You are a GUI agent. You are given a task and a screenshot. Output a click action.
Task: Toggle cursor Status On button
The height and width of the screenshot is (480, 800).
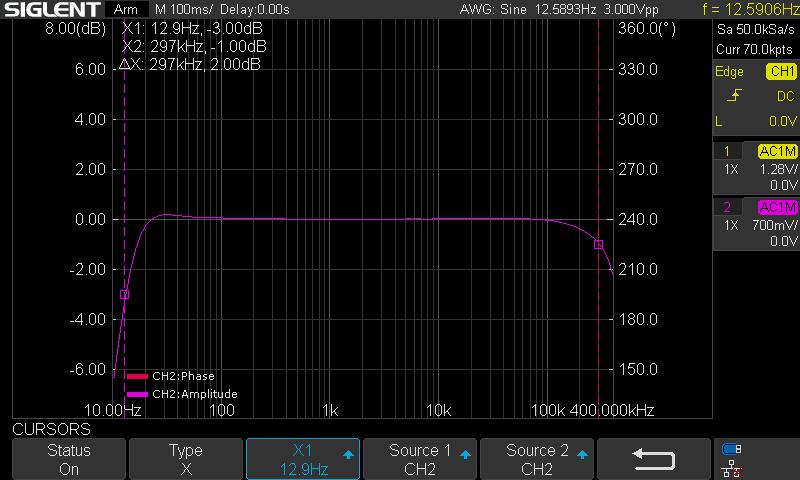[68, 459]
